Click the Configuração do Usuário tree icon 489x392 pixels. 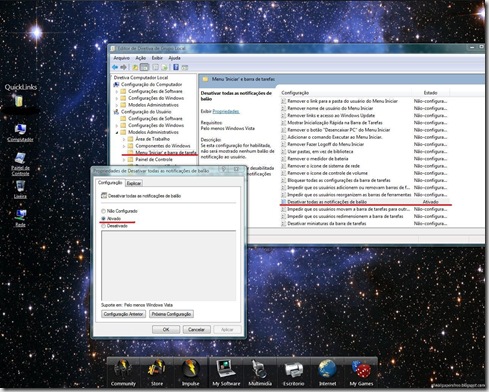click(x=116, y=112)
